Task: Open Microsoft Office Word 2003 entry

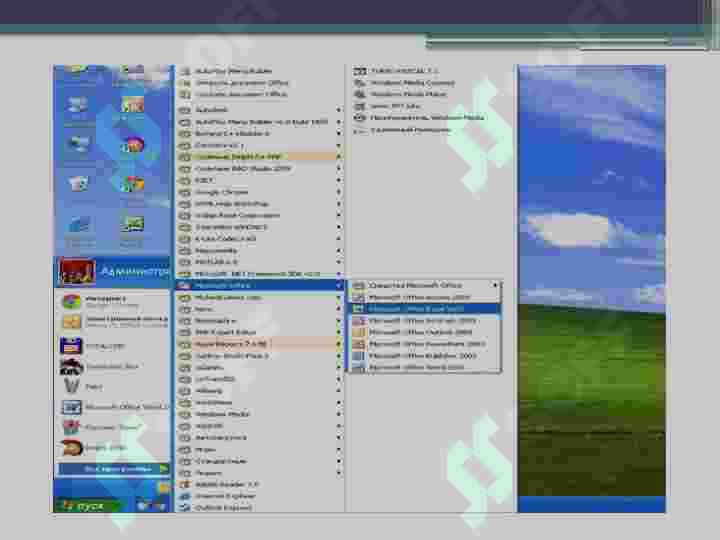Action: click(423, 368)
